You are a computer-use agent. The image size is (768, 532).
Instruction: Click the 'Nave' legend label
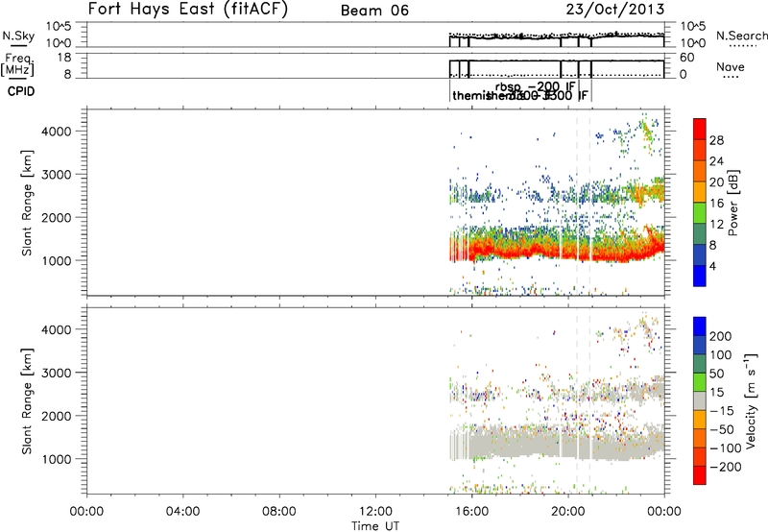(x=731, y=67)
